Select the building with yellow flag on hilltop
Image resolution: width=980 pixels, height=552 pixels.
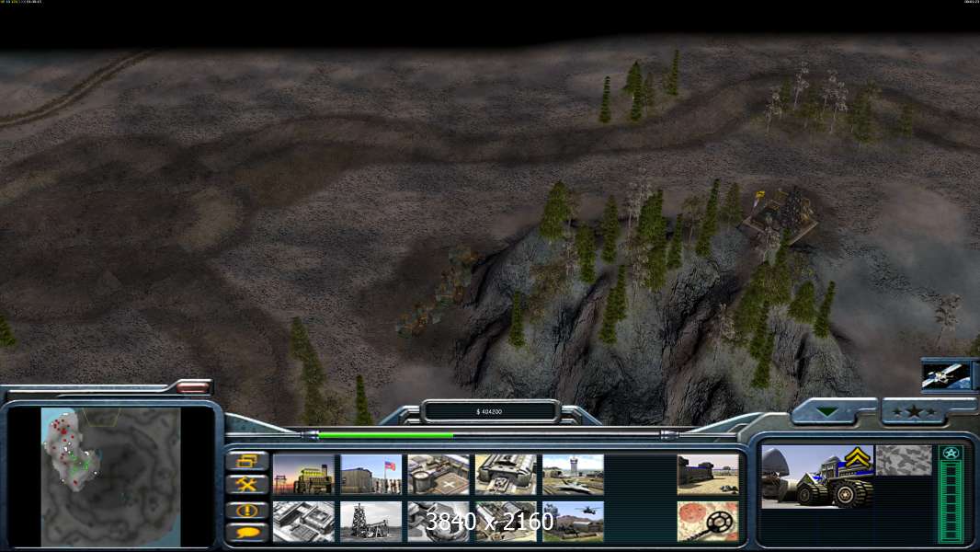point(780,217)
